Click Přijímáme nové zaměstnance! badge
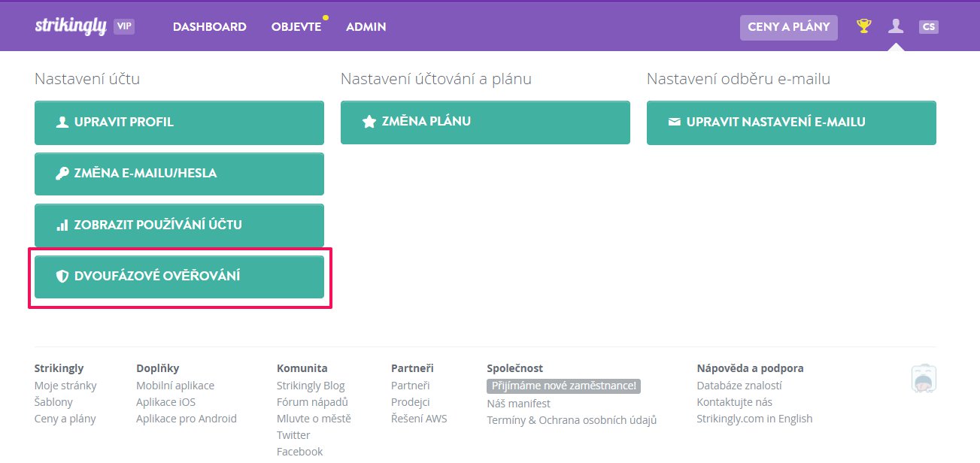Image resolution: width=980 pixels, height=463 pixels. point(564,386)
